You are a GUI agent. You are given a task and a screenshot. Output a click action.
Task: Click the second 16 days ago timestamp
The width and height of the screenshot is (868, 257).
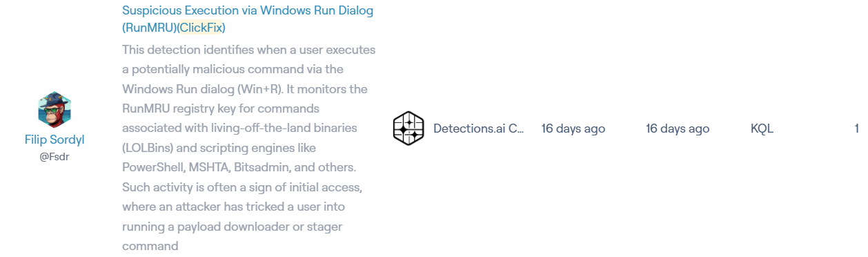(678, 128)
